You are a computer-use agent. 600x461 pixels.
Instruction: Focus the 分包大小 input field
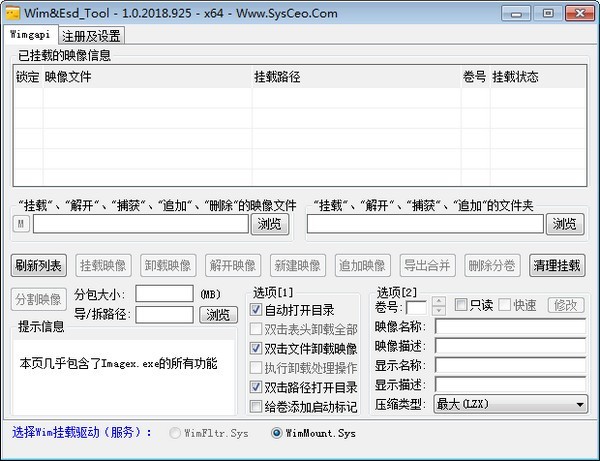pos(164,293)
